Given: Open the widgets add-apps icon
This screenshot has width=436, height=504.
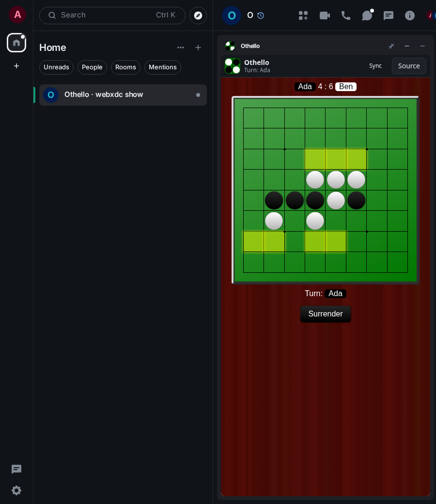Looking at the screenshot, I should [303, 16].
